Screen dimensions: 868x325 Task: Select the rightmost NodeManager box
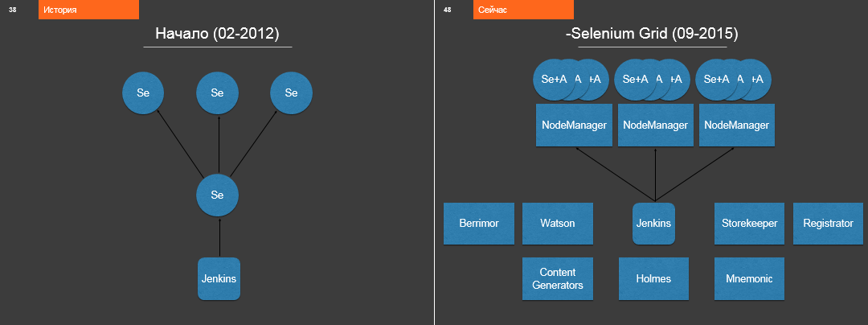[x=736, y=125]
